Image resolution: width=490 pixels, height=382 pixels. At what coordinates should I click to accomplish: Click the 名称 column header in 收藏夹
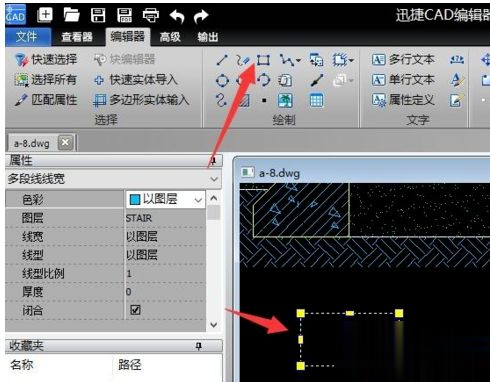tap(22, 365)
